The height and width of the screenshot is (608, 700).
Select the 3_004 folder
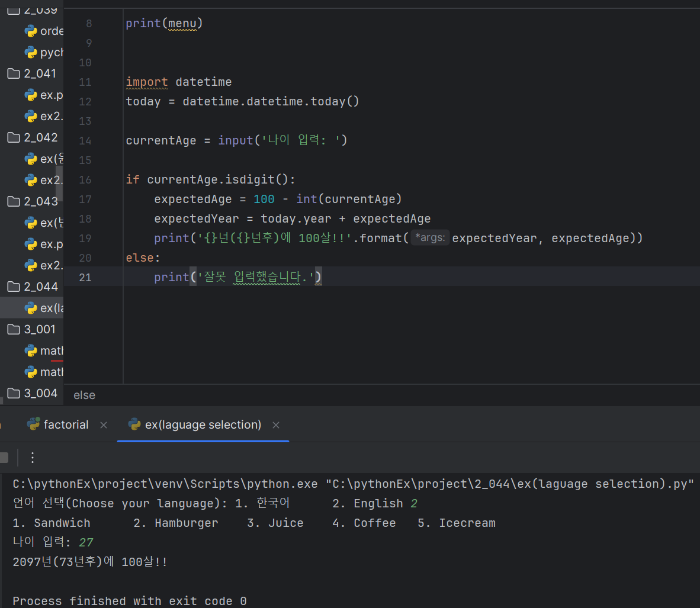click(32, 393)
